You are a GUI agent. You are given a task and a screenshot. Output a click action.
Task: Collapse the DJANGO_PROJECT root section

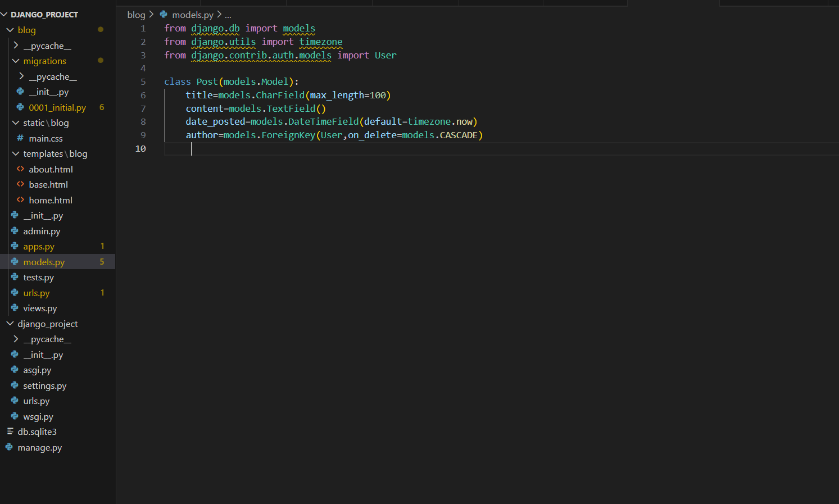click(4, 15)
